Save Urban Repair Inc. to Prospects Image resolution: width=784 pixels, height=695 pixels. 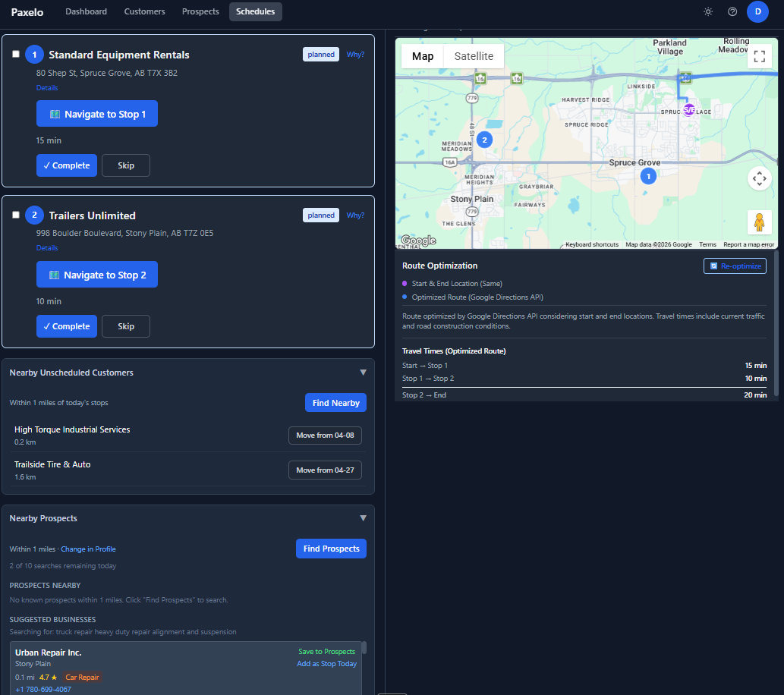click(326, 651)
